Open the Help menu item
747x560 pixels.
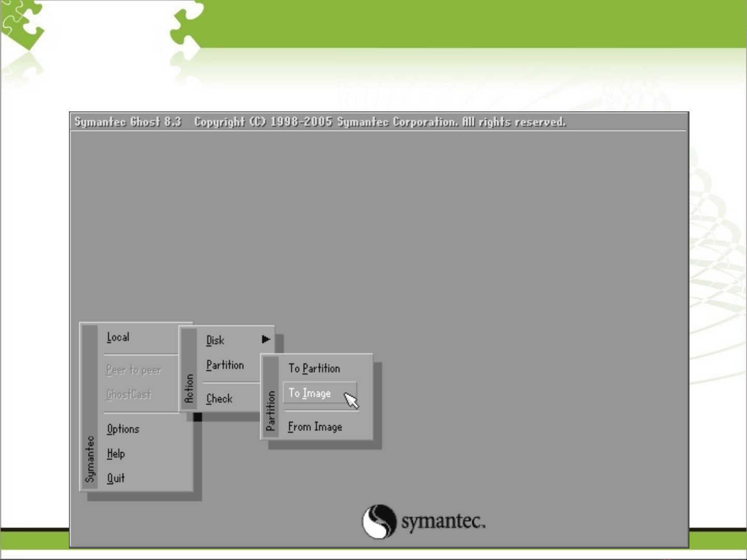pos(116,454)
